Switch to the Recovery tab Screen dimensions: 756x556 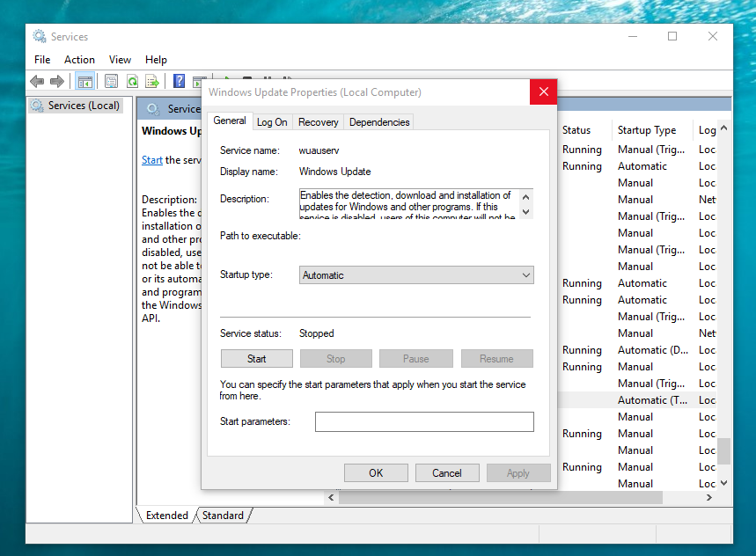[319, 122]
